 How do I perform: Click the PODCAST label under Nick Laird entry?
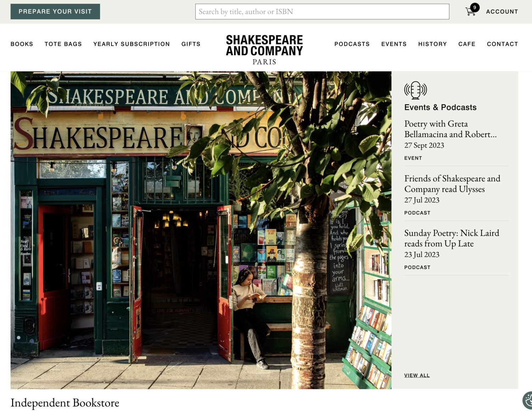417,267
